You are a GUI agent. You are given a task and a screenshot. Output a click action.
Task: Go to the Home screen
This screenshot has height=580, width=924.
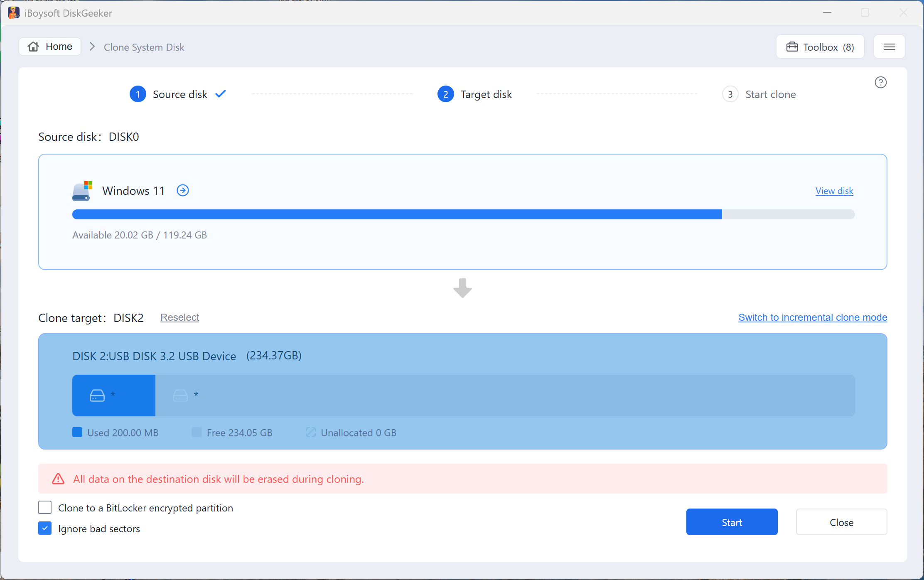(x=50, y=47)
